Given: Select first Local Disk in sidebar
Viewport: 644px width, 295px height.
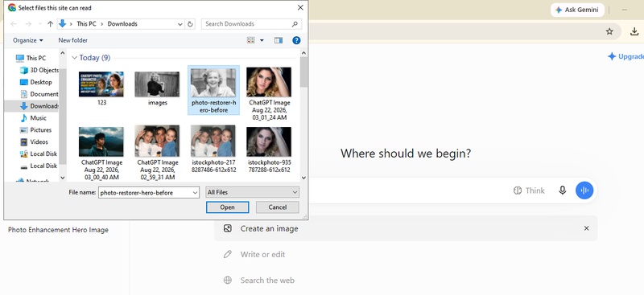Looking at the screenshot, I should click(x=39, y=154).
